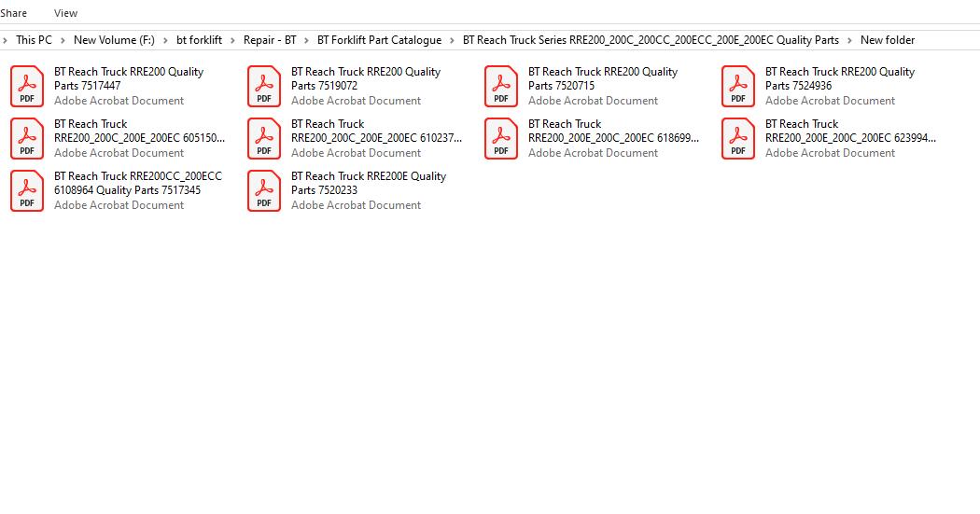This screenshot has width=980, height=514.
Task: Select PDF icon for RRE200_200E_200C_200EC 623994 file
Action: pos(738,139)
